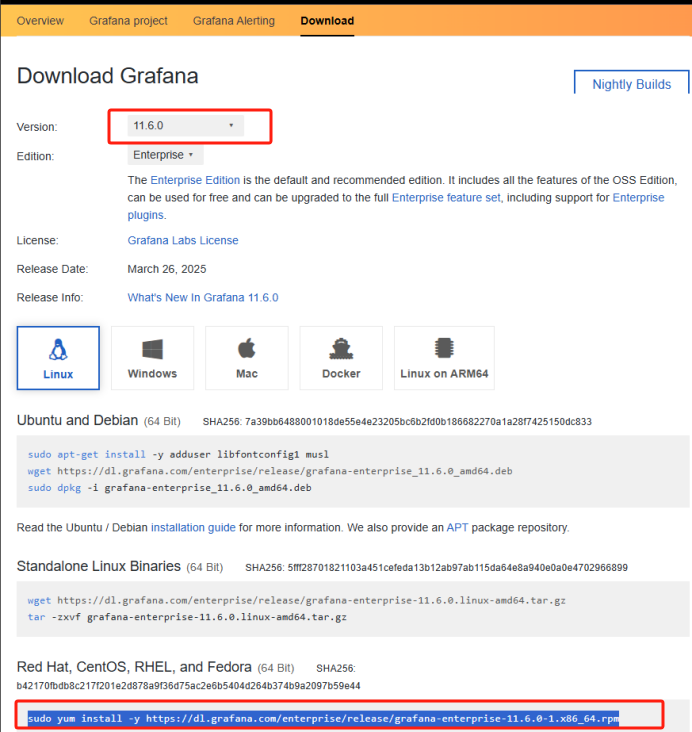Click the Red Hat SHA256 hash value

coord(189,686)
